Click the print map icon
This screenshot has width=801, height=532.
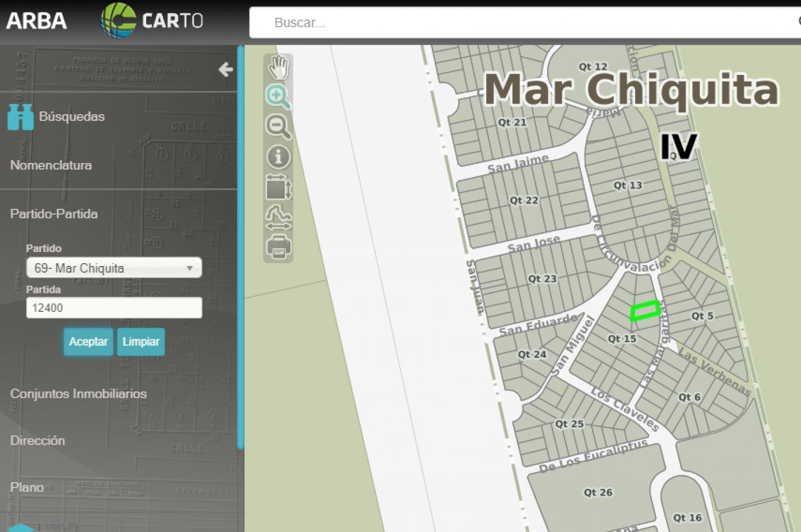tap(278, 247)
